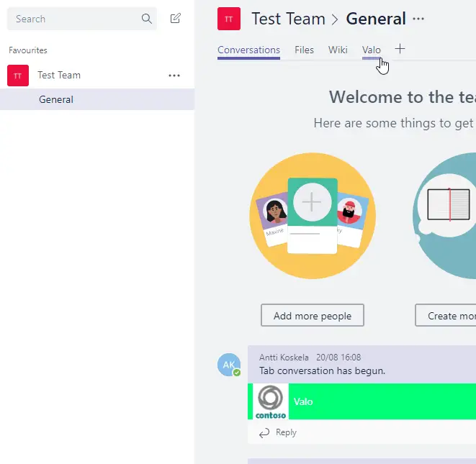The height and width of the screenshot is (464, 476).
Task: Open the Wiki tab
Action: point(338,50)
